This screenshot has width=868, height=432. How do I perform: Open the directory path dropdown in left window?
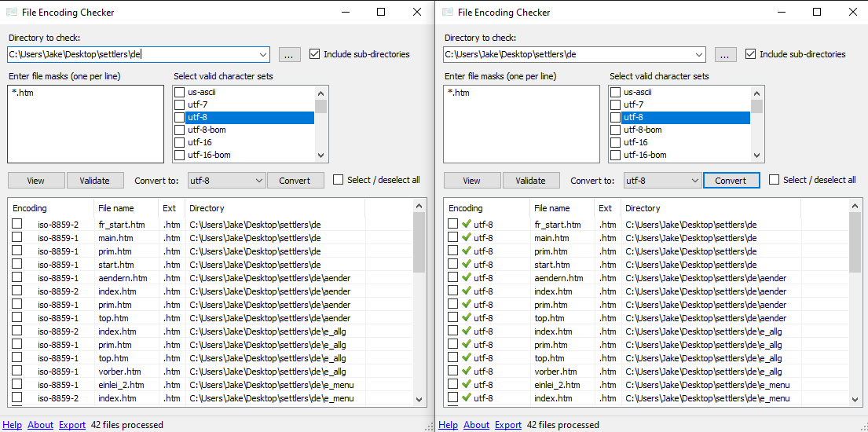click(x=263, y=54)
